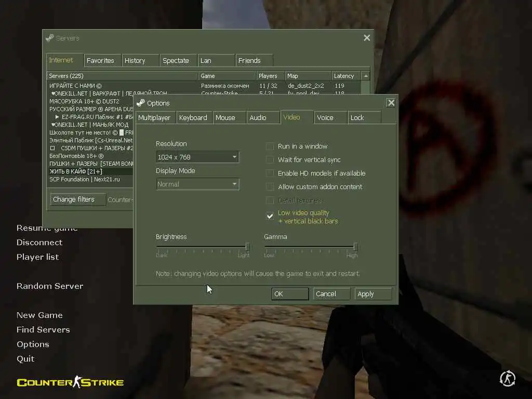Open the Friends tab in Servers
Image resolution: width=532 pixels, height=399 pixels.
(x=254, y=60)
